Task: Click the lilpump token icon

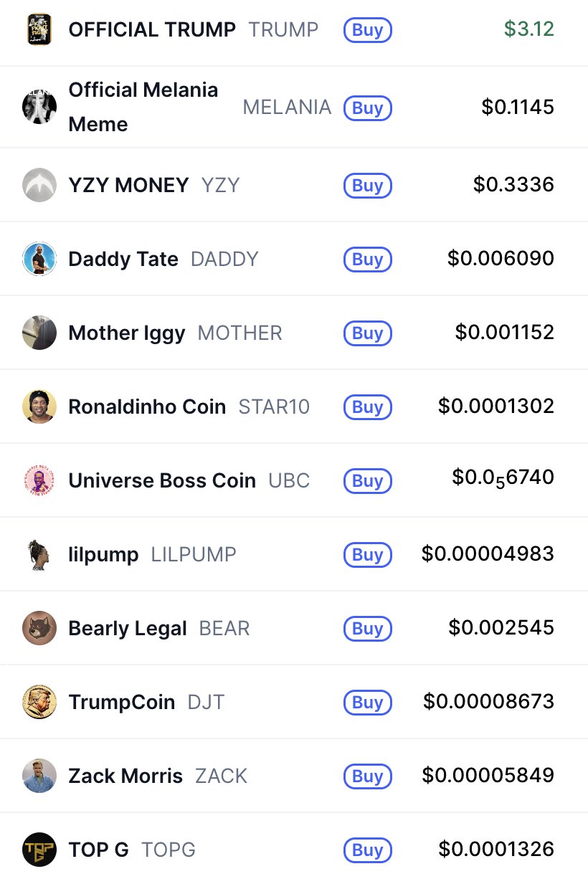Action: click(39, 555)
